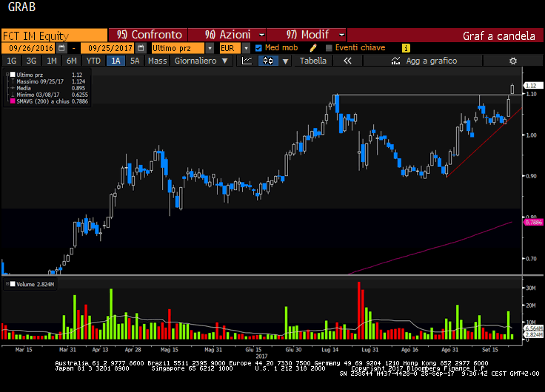Select the candlestick chart type icon

tap(266, 61)
